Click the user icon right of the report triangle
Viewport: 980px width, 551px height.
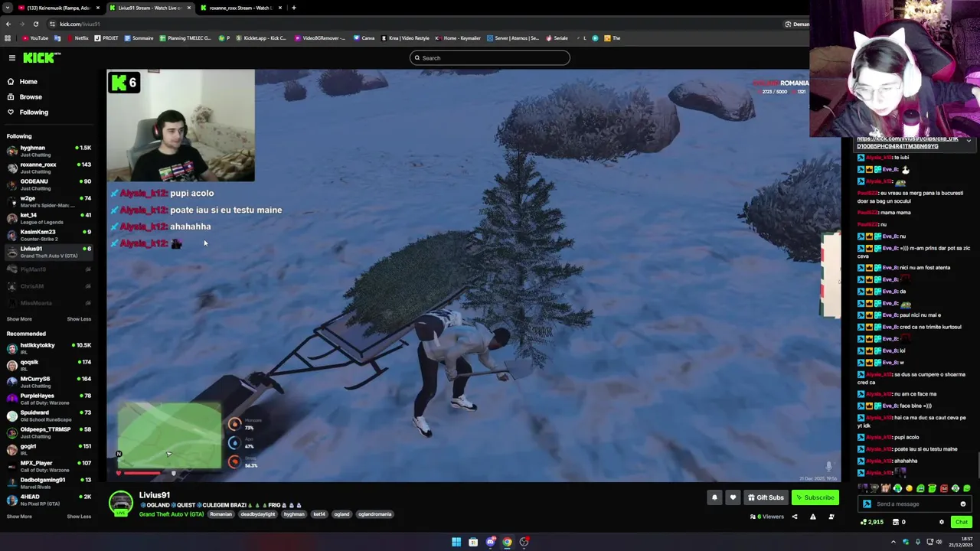(x=831, y=517)
